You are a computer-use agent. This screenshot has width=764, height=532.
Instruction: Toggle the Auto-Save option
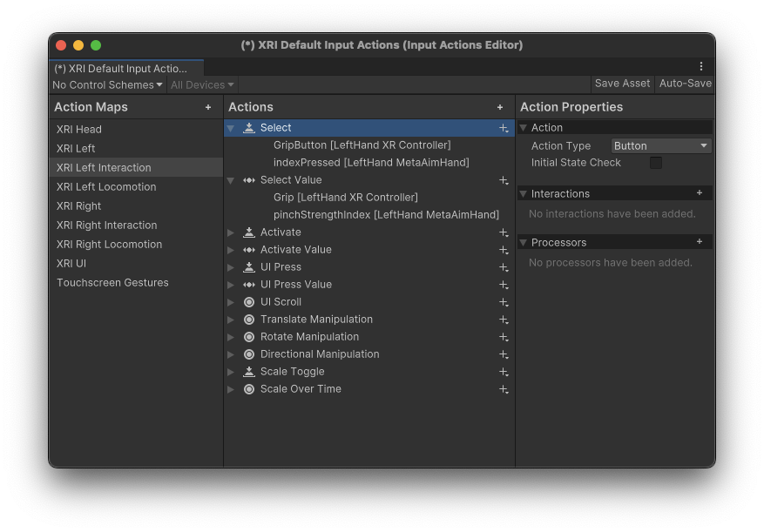tap(685, 84)
